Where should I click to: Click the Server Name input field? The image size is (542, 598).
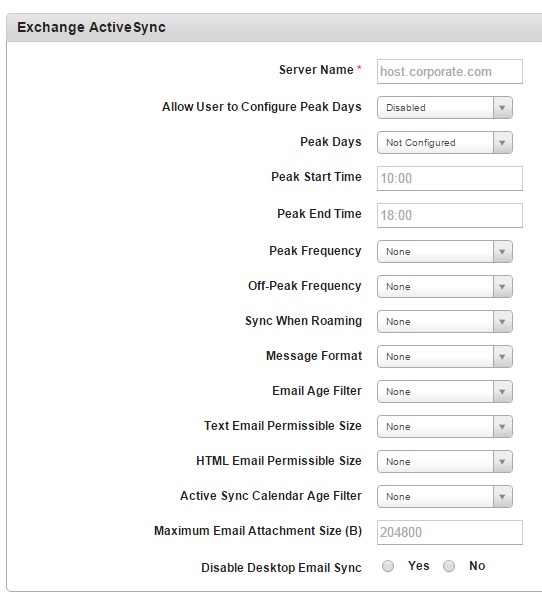450,71
